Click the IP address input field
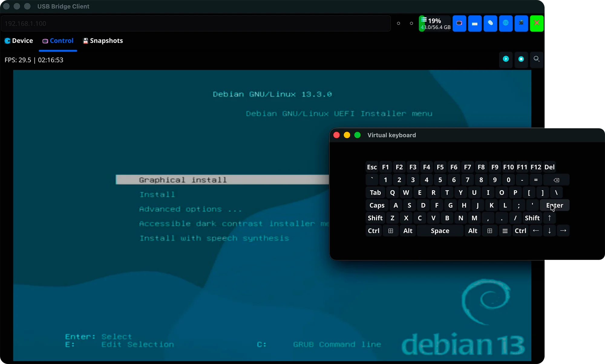Viewport: 605px width, 364px height. tap(196, 23)
